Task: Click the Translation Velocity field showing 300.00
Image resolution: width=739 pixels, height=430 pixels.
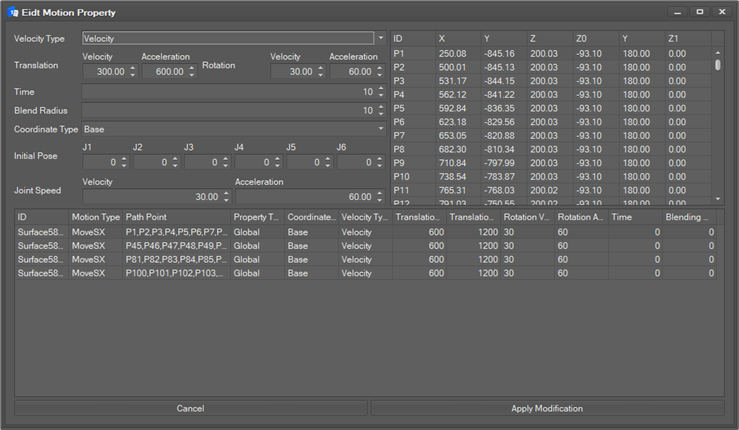Action: coord(103,72)
